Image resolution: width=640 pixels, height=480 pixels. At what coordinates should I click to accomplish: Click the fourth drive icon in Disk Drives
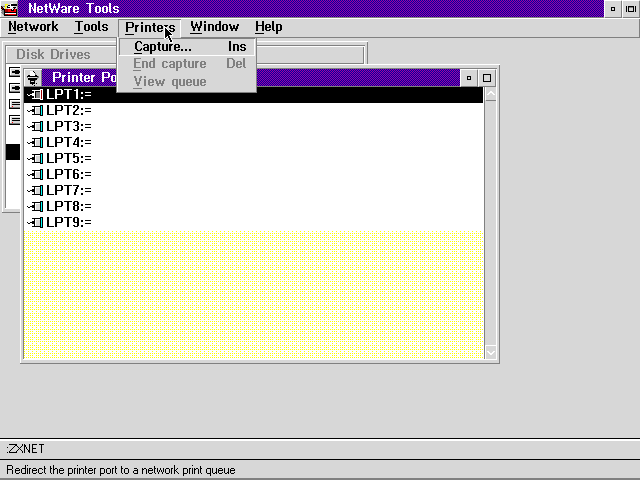[14, 120]
